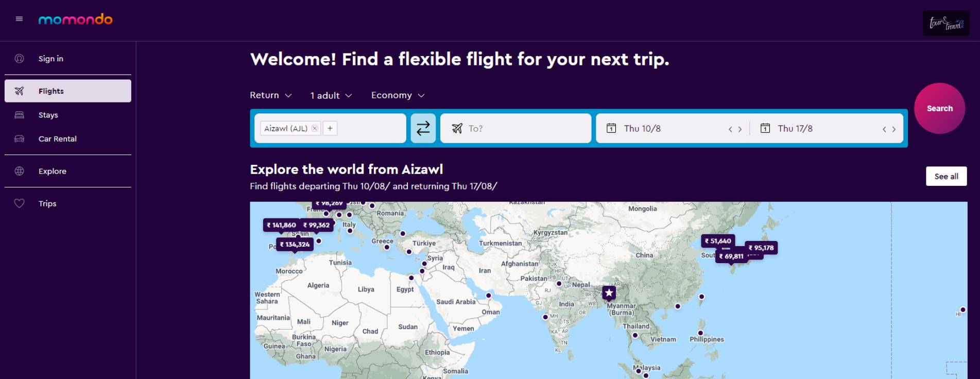Image resolution: width=980 pixels, height=379 pixels.
Task: Open the Economy cabin class dropdown
Action: click(x=397, y=95)
